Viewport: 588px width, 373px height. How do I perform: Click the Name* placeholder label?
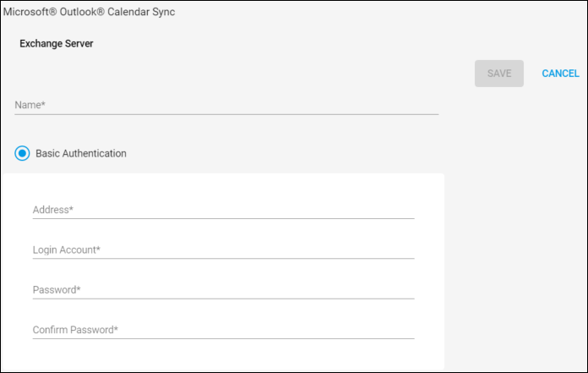click(x=30, y=105)
